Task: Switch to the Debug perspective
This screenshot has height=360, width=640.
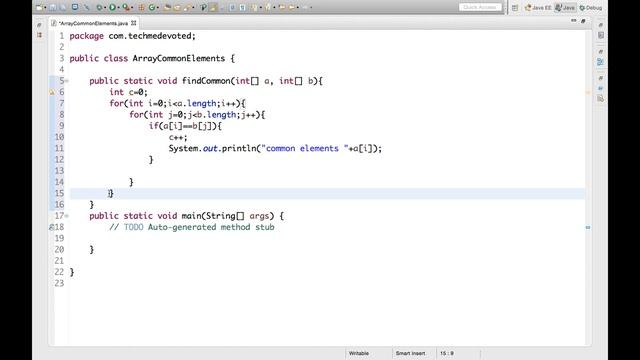Action: click(591, 7)
